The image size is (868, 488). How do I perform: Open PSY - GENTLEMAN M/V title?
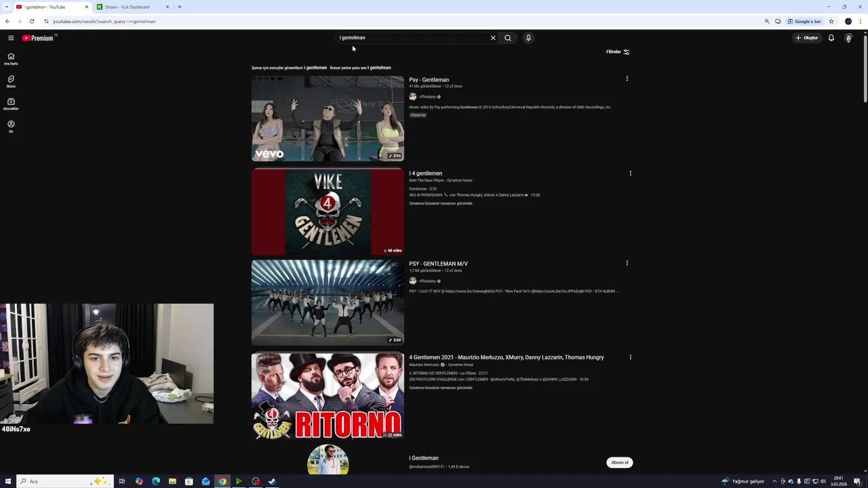click(x=438, y=264)
